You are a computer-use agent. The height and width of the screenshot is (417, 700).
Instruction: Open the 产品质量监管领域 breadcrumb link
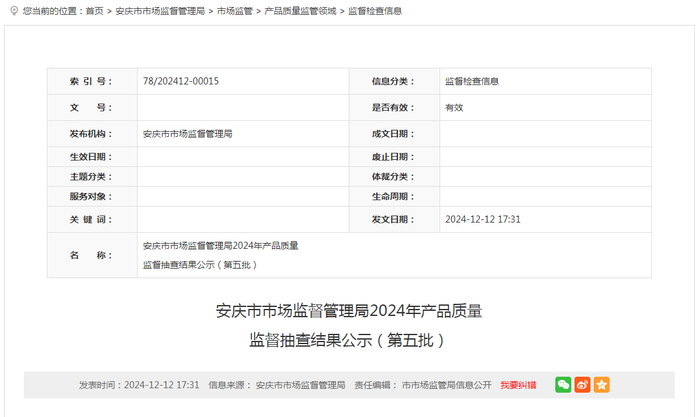[300, 11]
